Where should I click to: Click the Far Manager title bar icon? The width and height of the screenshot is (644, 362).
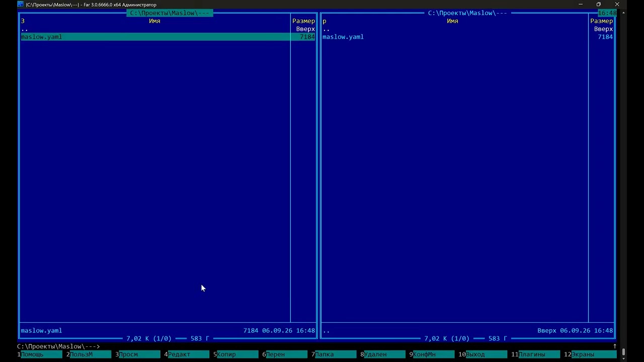pos(20,5)
